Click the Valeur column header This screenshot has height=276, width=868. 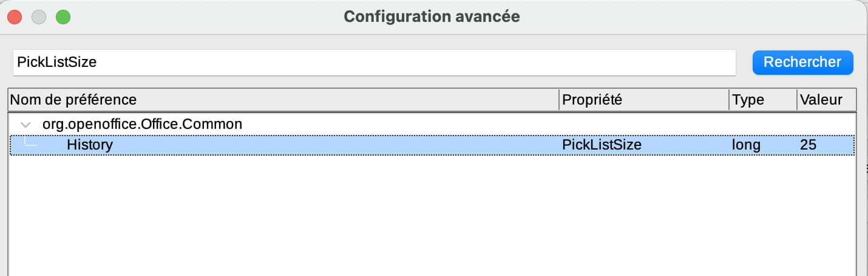coord(826,99)
